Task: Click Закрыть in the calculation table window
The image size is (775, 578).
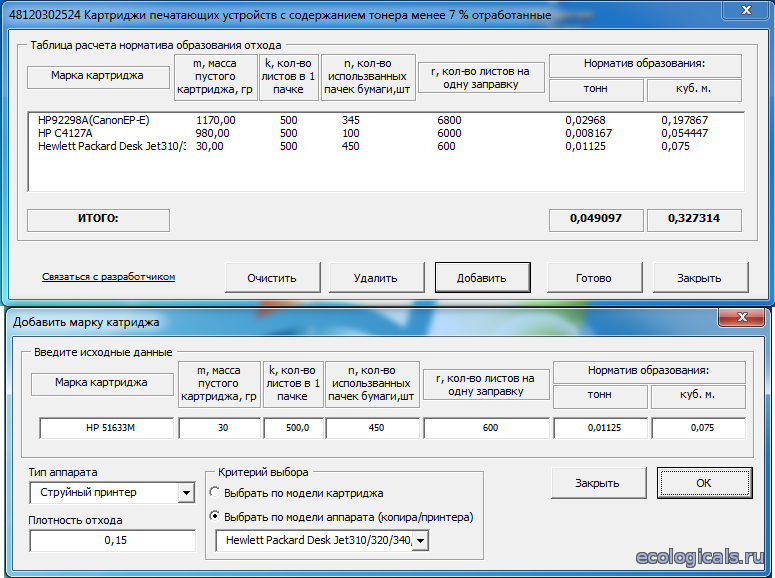Action: pos(700,278)
